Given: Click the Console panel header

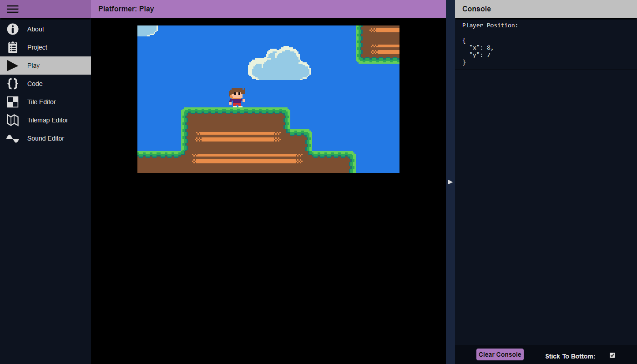Looking at the screenshot, I should (546, 9).
